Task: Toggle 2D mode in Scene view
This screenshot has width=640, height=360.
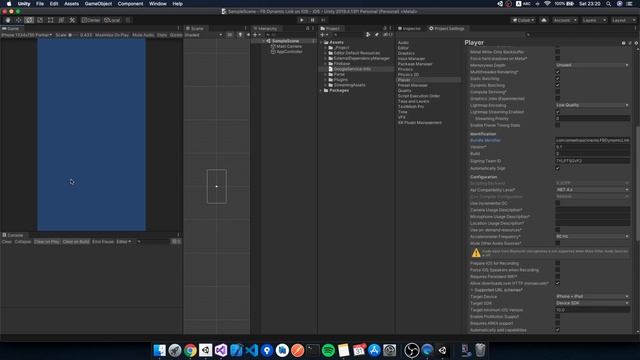Action: [x=230, y=35]
